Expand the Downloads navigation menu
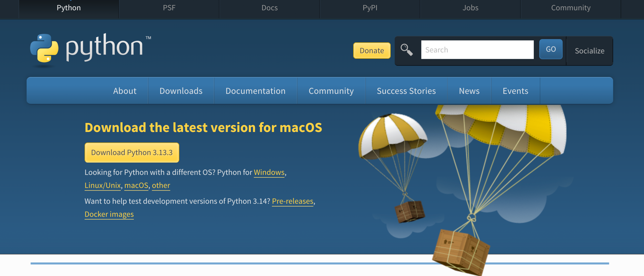Image resolution: width=644 pixels, height=276 pixels. click(181, 91)
